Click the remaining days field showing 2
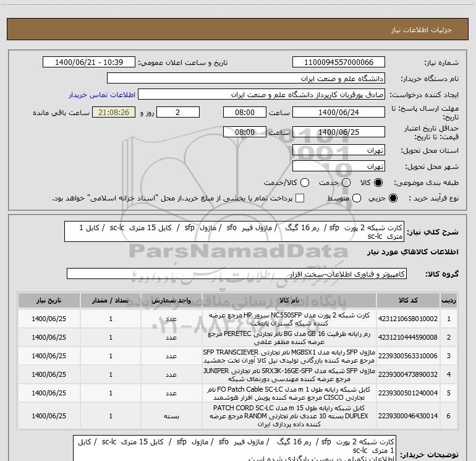Screen dimensions: 476x461 (178, 112)
